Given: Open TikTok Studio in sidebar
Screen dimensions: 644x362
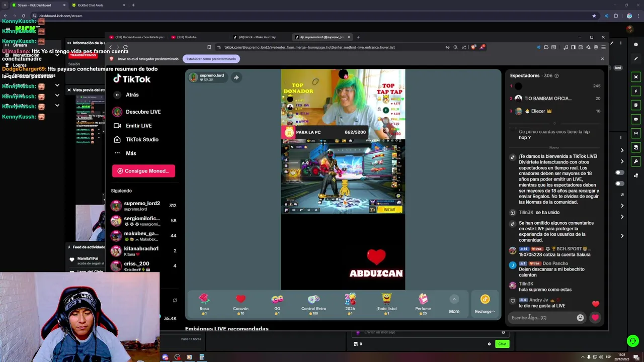Looking at the screenshot, I should click(x=136, y=139).
